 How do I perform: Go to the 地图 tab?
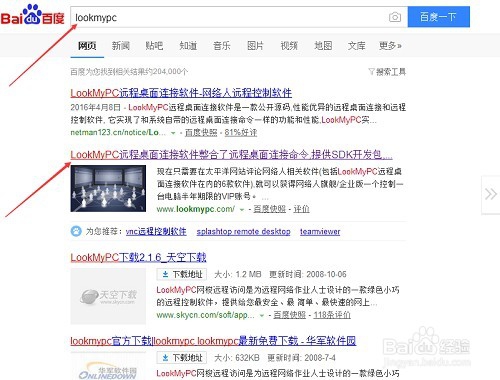323,46
